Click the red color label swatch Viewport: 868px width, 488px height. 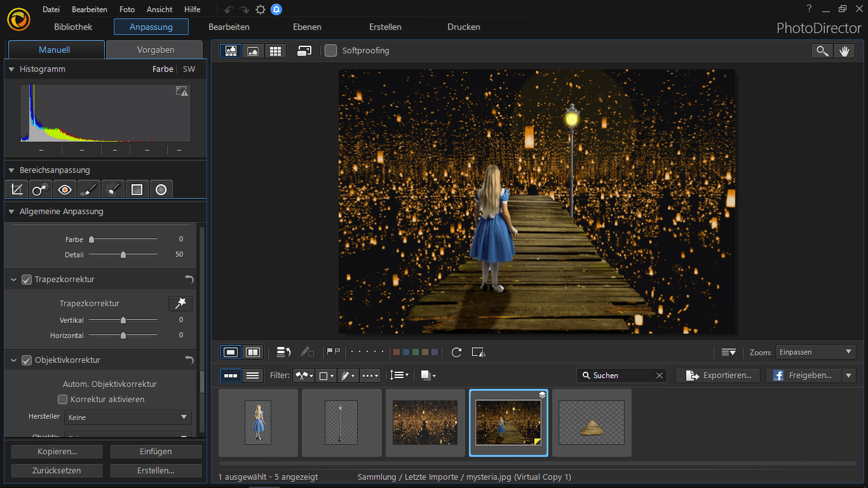point(397,352)
